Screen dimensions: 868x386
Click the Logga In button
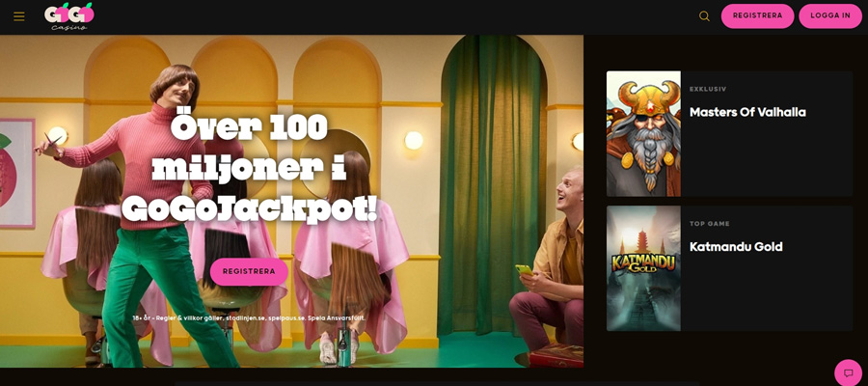pos(830,16)
